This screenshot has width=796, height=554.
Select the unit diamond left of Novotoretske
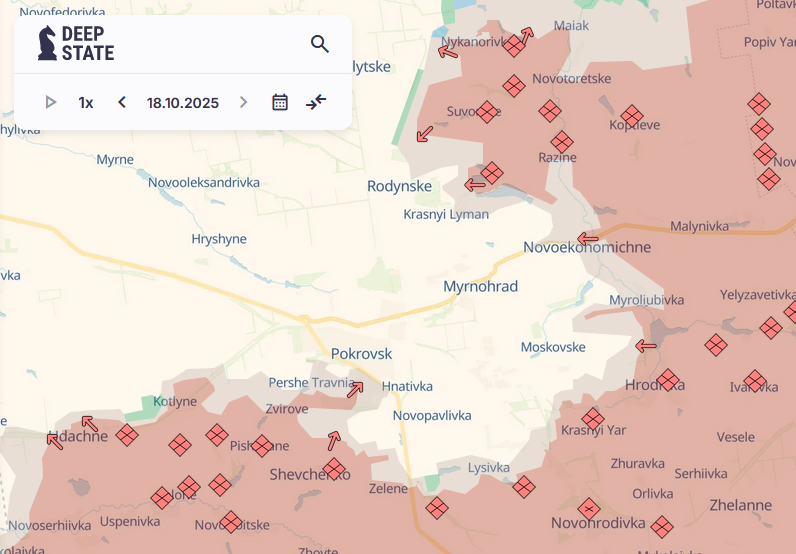click(x=514, y=86)
